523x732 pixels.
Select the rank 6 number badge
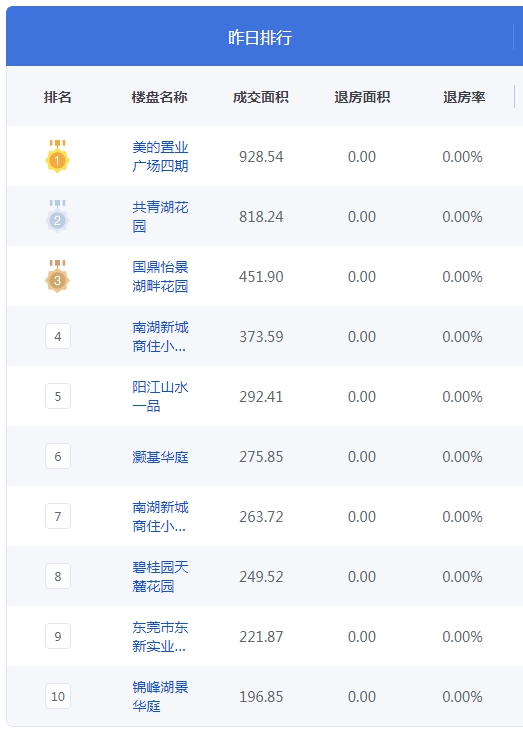point(58,456)
